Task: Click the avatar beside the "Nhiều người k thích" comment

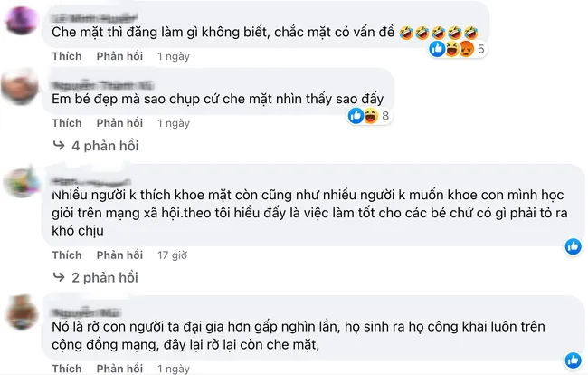Action: pyautogui.click(x=20, y=179)
